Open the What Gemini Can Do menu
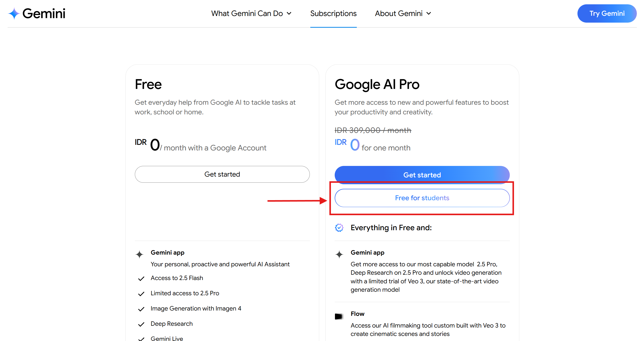This screenshot has width=644, height=341. 247,13
